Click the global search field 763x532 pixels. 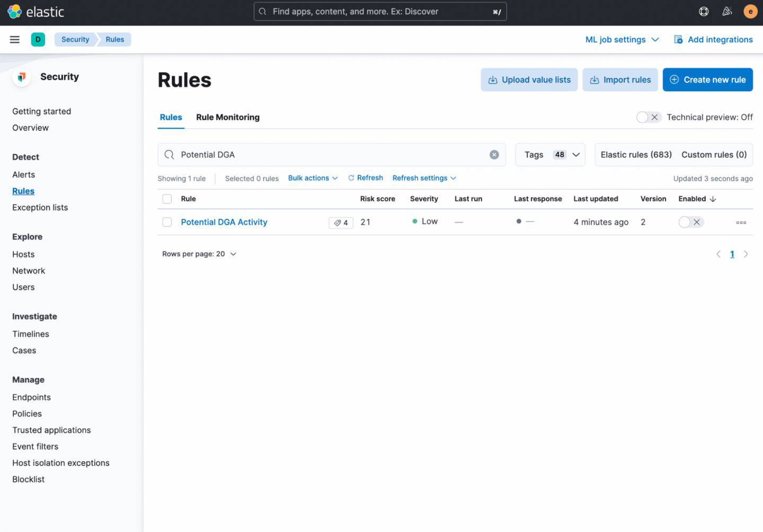(380, 12)
